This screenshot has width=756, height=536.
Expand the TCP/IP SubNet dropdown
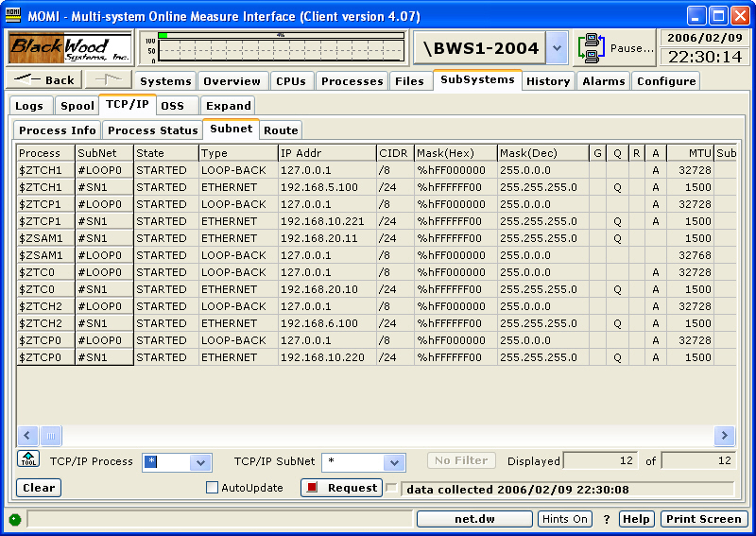[x=394, y=462]
